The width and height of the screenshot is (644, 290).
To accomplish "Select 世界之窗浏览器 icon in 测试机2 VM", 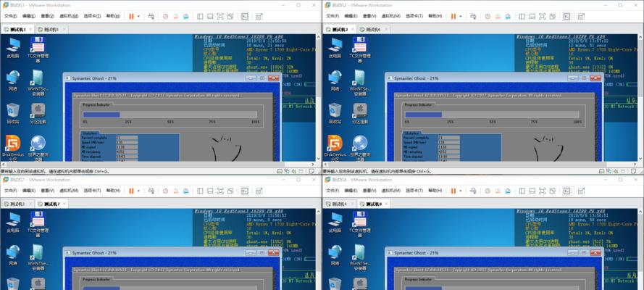I will pos(360,149).
